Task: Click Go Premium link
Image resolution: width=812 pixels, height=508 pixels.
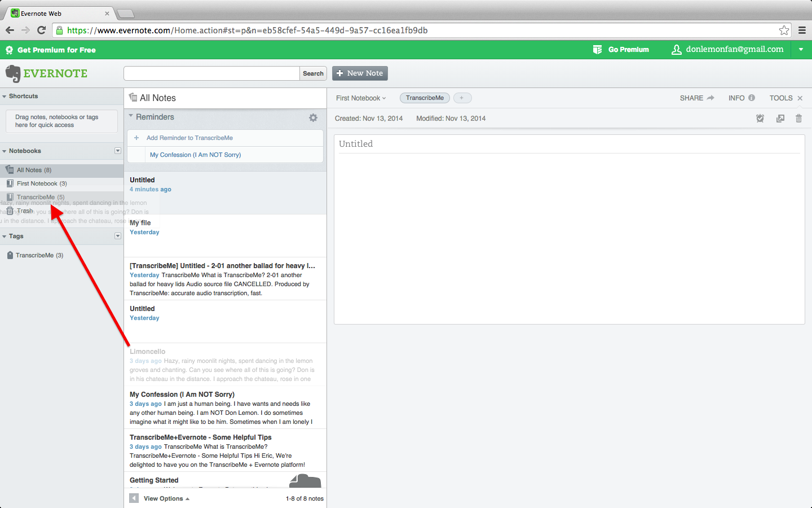Action: (629, 50)
